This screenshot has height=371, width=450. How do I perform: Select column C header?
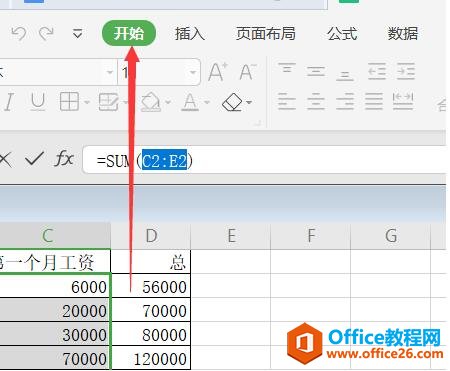[x=55, y=236]
